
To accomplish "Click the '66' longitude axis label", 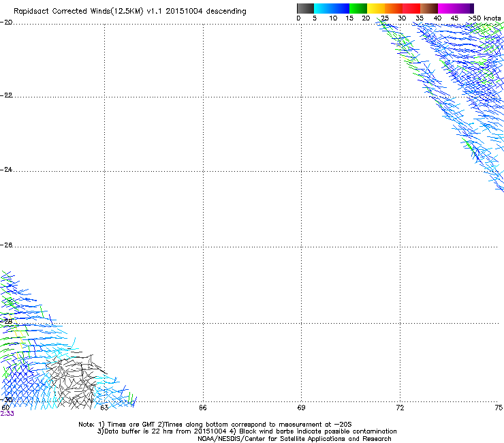I will tap(203, 408).
